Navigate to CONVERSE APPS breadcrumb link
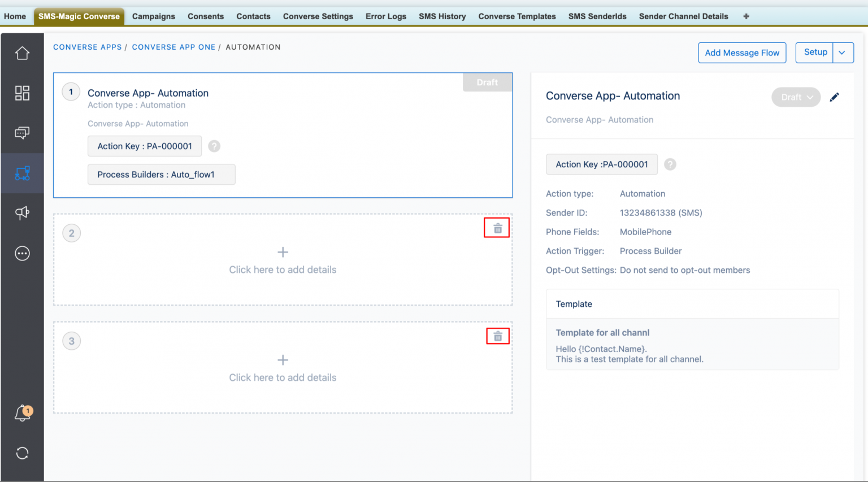 click(x=87, y=47)
